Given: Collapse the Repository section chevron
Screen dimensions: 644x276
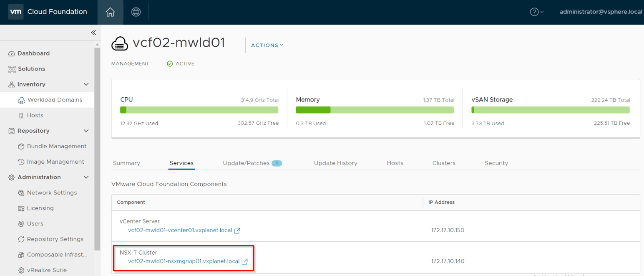Looking at the screenshot, I should click(86, 131).
